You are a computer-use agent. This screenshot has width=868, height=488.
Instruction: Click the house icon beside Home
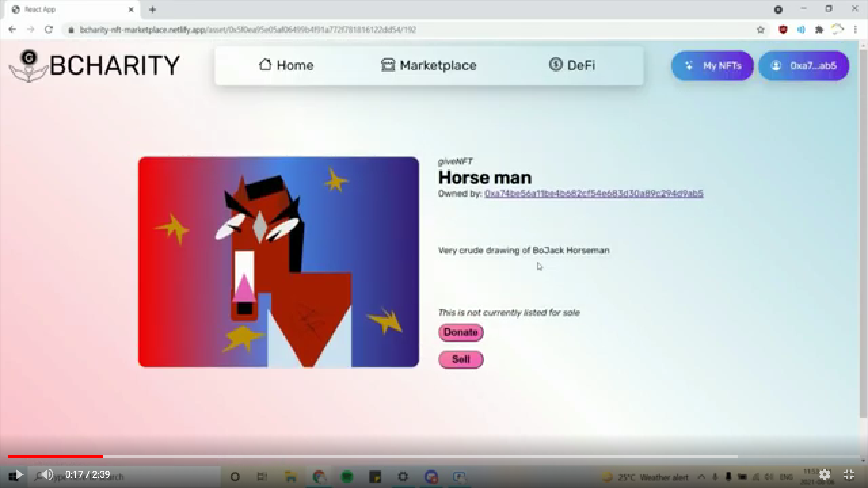click(x=265, y=65)
